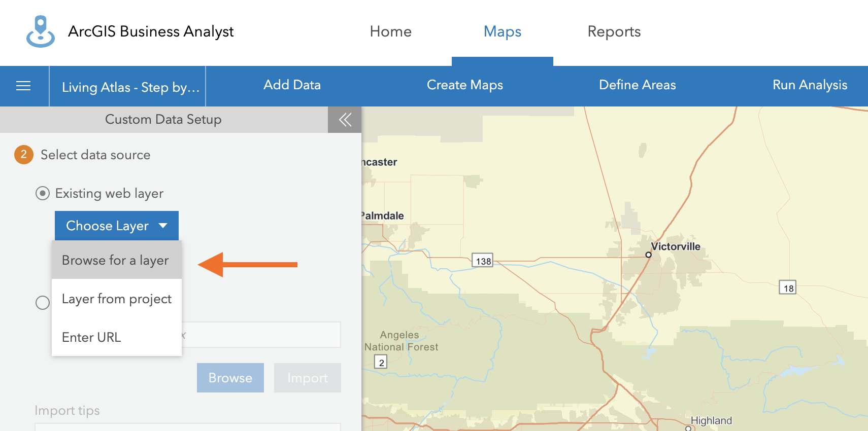Screen dimensions: 868x431
Task: Select the second unselected radio option
Action: click(x=43, y=303)
